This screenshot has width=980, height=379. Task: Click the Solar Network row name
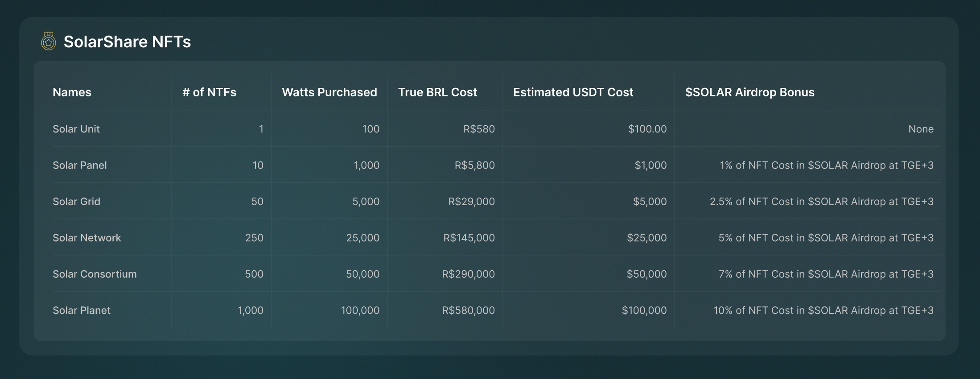point(87,238)
